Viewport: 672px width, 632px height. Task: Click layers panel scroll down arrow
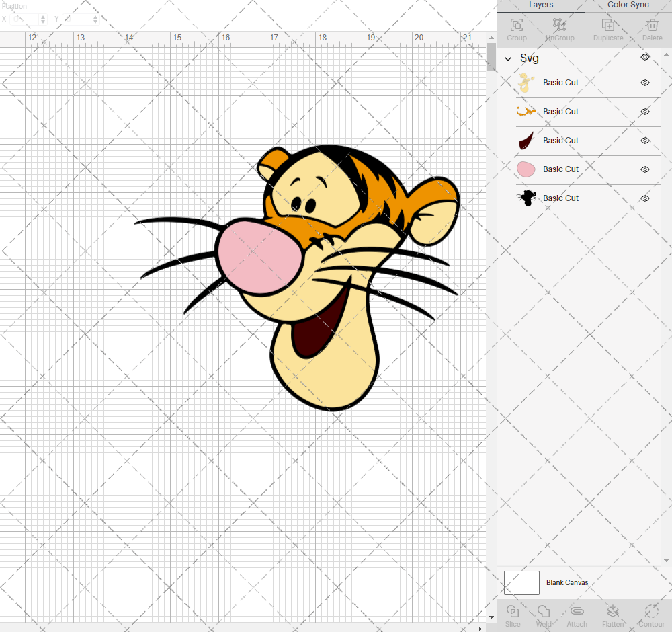(666, 561)
